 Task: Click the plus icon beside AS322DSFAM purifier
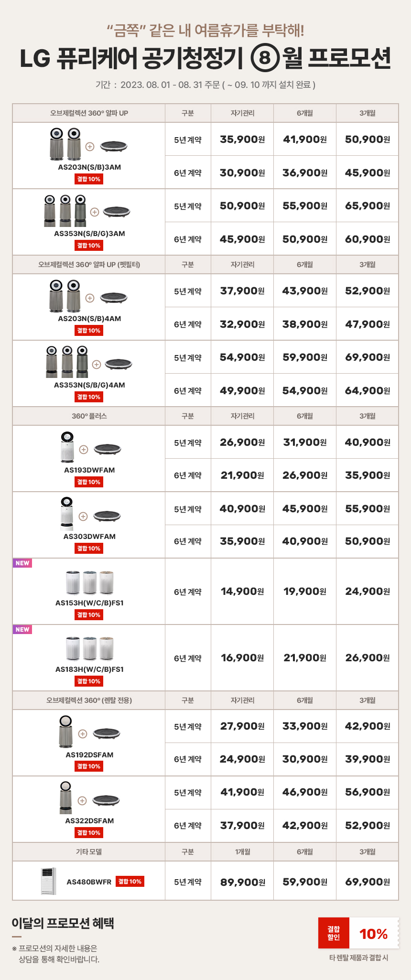pos(82,800)
